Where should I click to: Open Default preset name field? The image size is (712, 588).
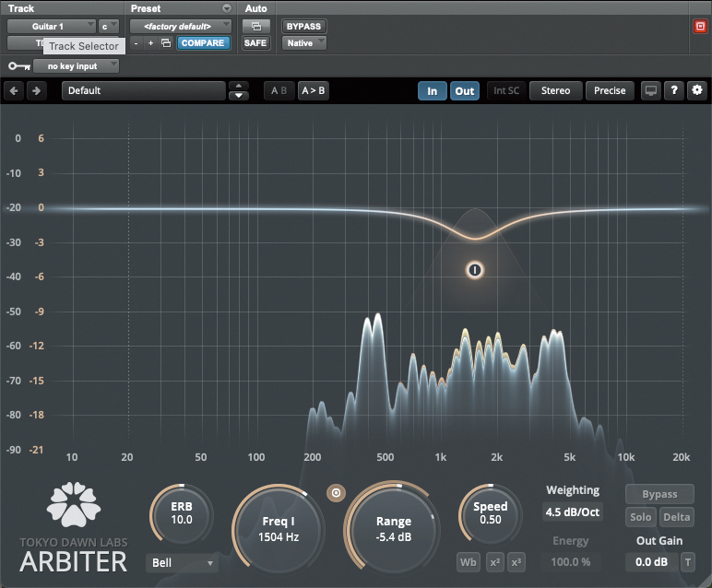point(144,90)
